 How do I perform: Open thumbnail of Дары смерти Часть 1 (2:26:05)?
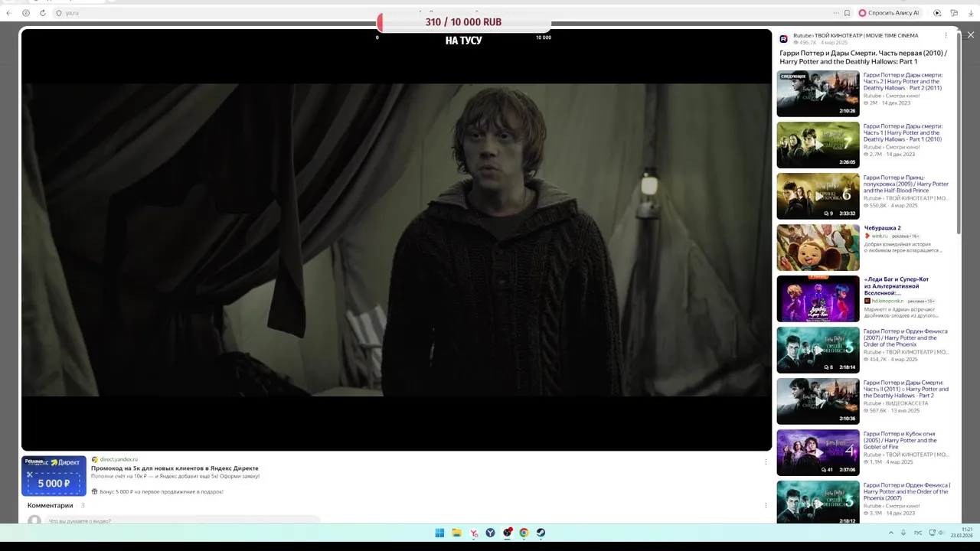[818, 145]
